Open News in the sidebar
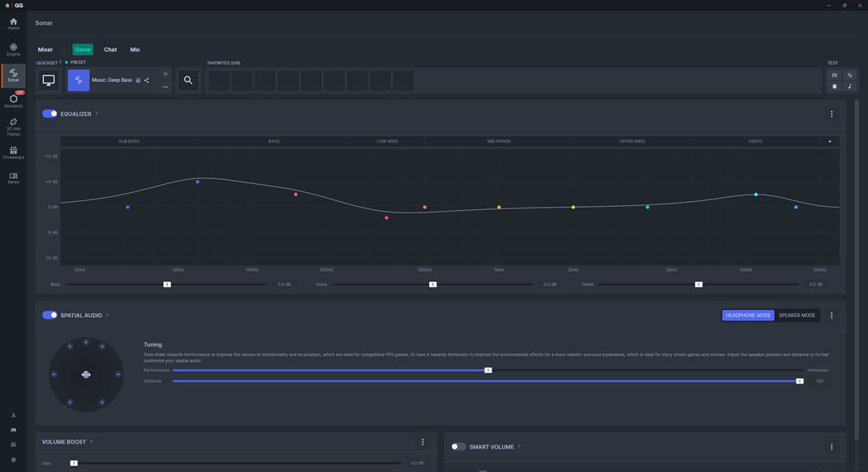 tap(13, 178)
